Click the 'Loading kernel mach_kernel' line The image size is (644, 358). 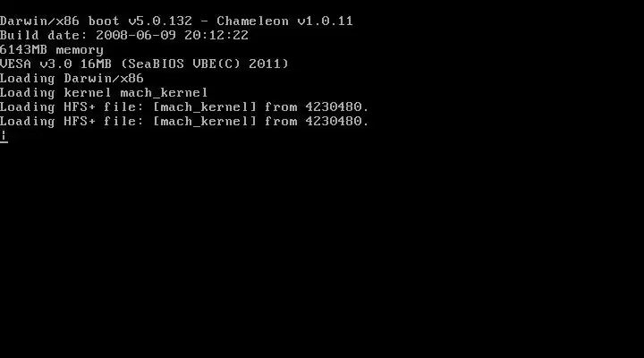(104, 93)
